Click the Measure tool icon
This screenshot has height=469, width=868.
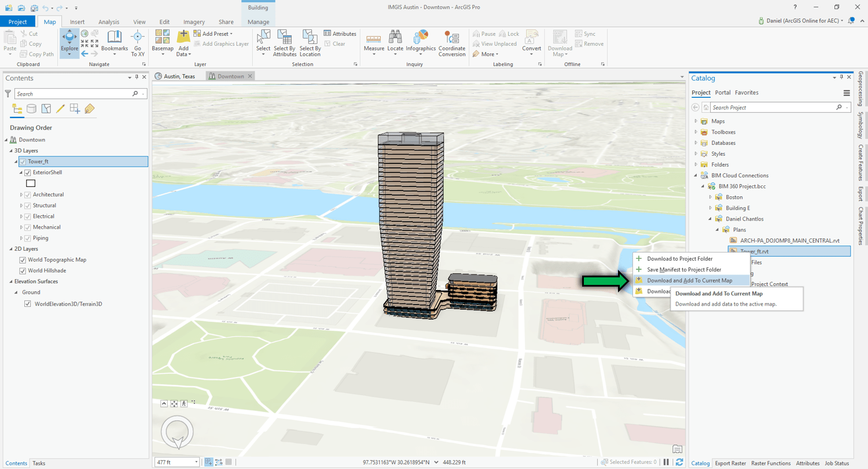(x=374, y=38)
